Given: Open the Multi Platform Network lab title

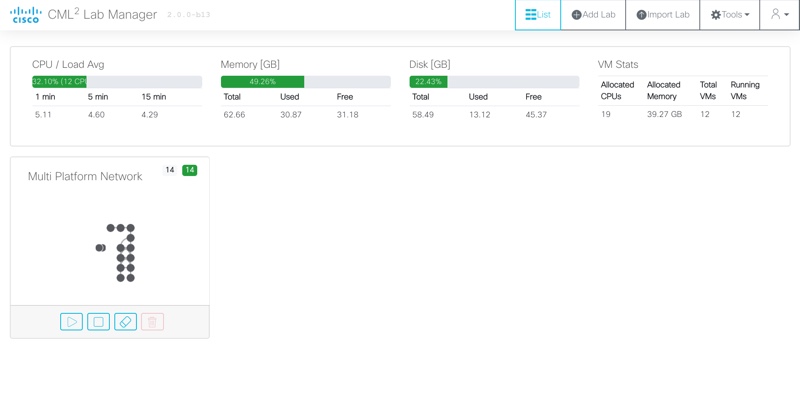Looking at the screenshot, I should [85, 176].
